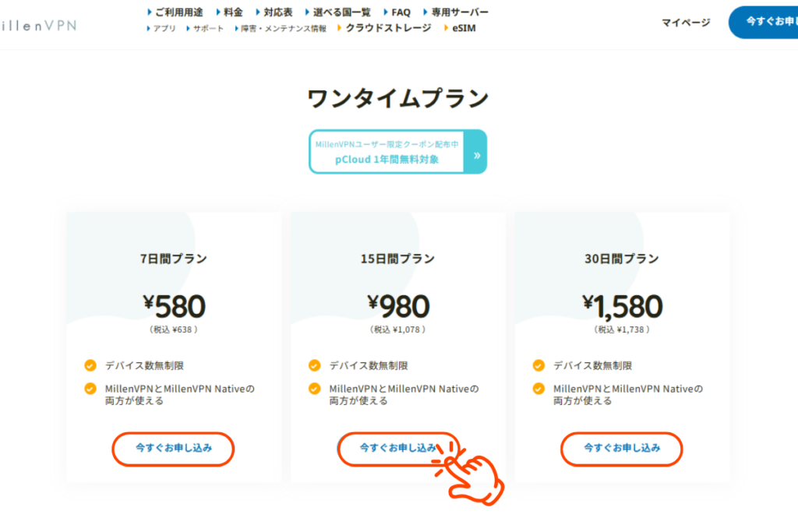Click checkmark beside 30-day MillenVPN Native feature
The width and height of the screenshot is (798, 532).
pos(538,388)
